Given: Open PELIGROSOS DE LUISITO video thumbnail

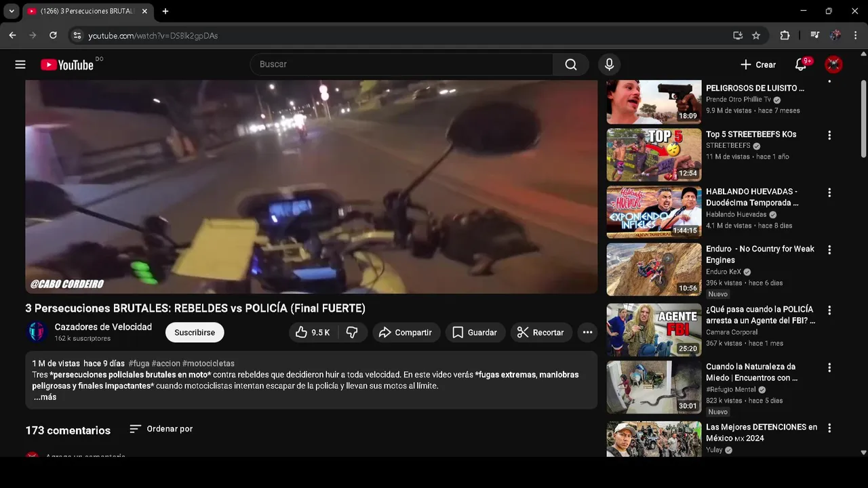Looking at the screenshot, I should pos(654,102).
